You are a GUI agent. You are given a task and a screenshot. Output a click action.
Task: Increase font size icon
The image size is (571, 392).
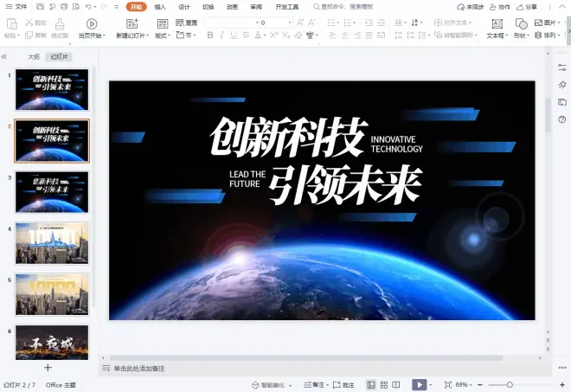click(x=300, y=22)
